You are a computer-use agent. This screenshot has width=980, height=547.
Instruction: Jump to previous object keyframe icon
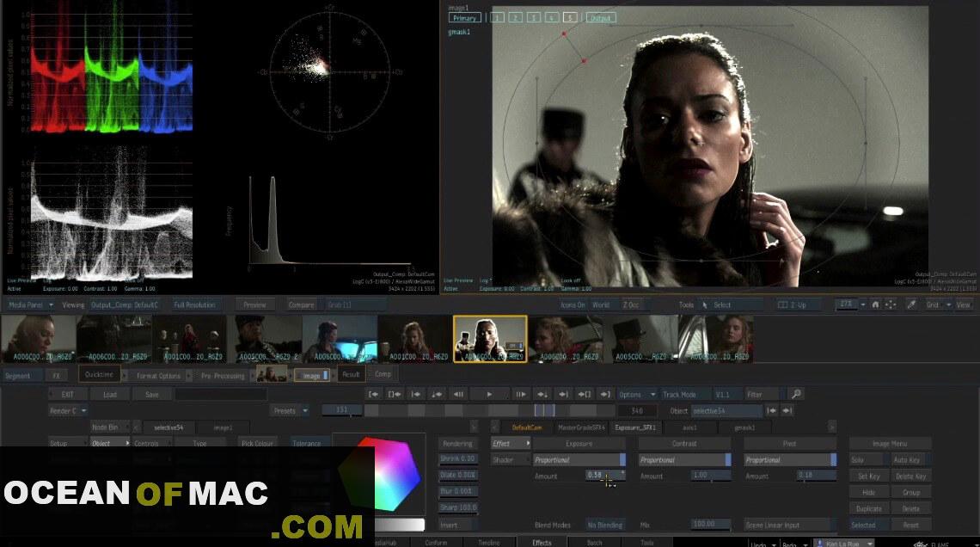click(772, 411)
